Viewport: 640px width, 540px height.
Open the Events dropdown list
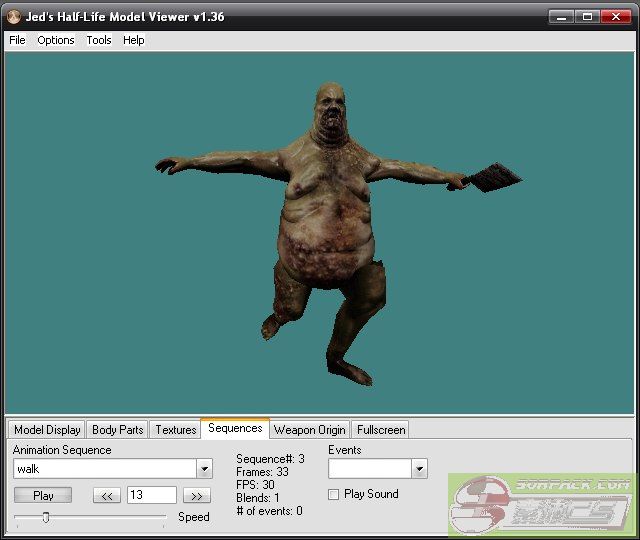click(419, 469)
